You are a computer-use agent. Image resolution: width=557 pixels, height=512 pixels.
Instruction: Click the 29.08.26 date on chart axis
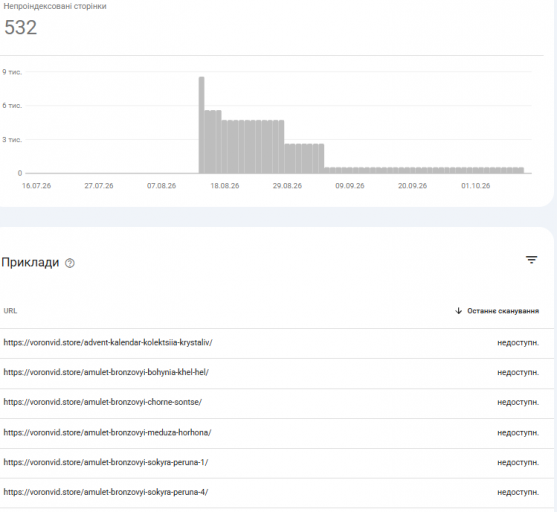(x=287, y=186)
